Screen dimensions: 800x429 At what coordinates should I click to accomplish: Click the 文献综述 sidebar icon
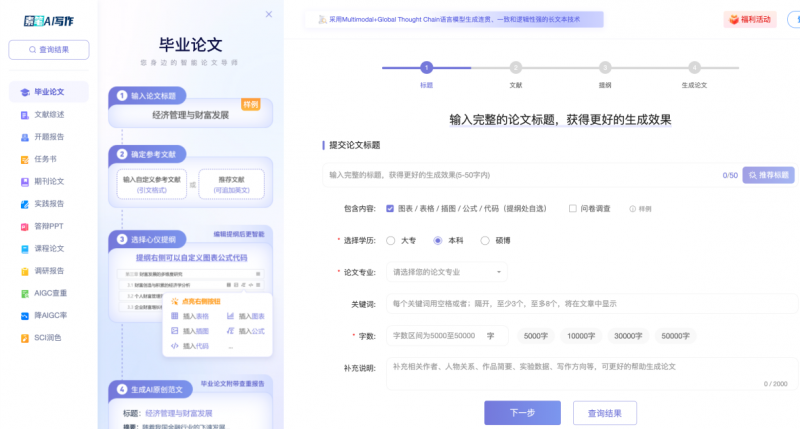point(24,115)
